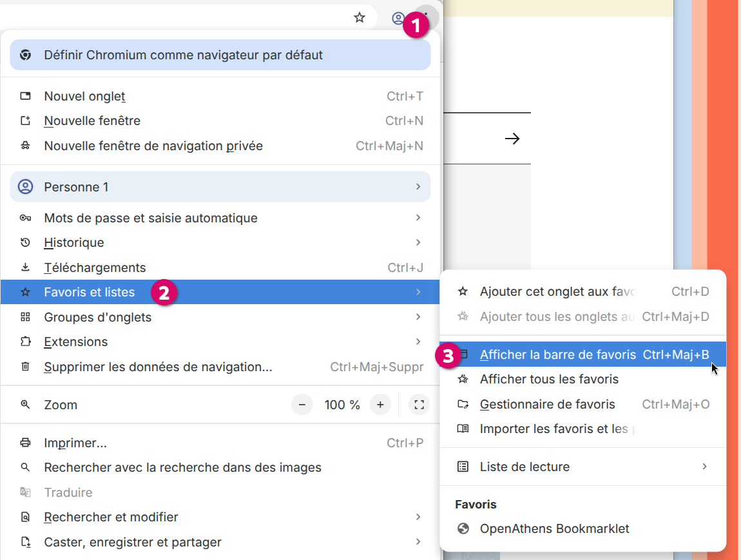
Task: Expand Groupes d'onglets submenu
Action: (x=97, y=317)
